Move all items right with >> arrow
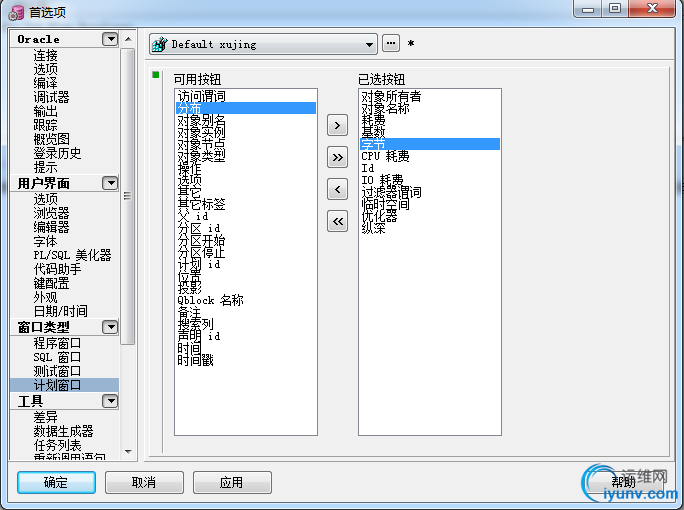684x510 pixels. pyautogui.click(x=337, y=157)
